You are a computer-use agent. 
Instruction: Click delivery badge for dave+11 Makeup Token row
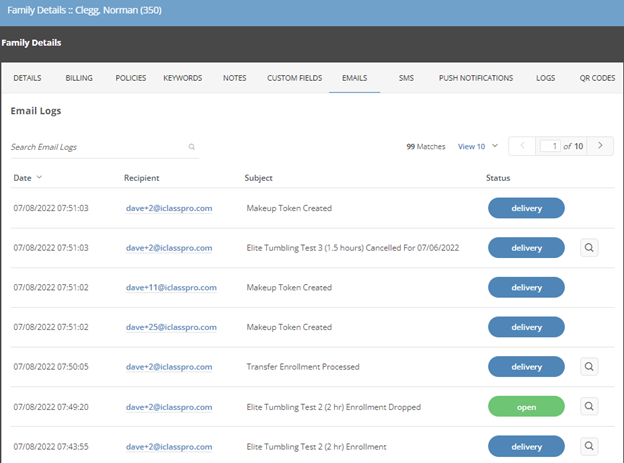tap(526, 287)
